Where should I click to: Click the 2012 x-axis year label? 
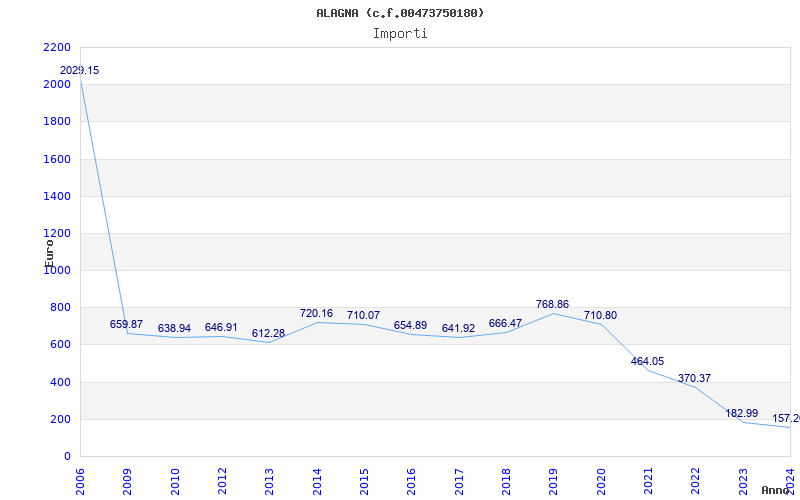(222, 482)
